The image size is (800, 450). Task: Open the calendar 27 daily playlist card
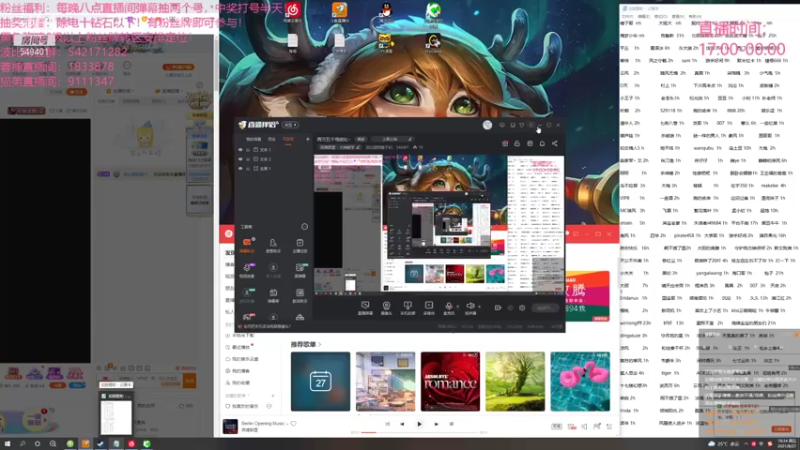320,381
